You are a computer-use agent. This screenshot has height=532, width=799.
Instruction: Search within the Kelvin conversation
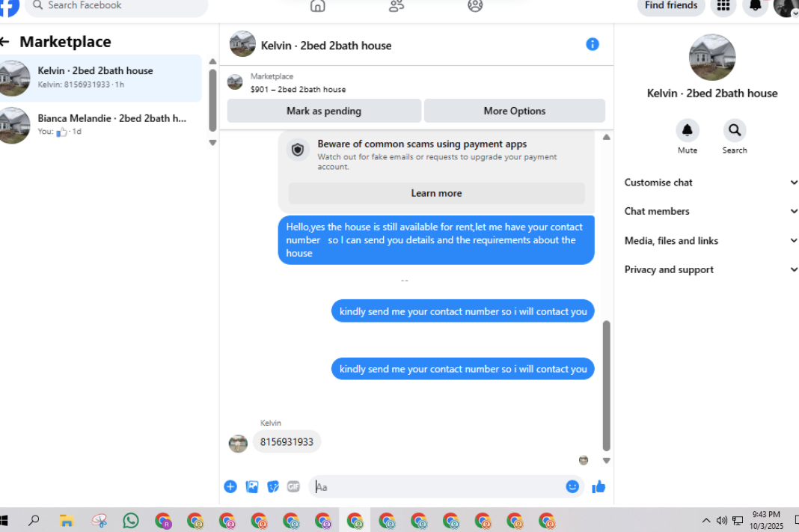[734, 130]
